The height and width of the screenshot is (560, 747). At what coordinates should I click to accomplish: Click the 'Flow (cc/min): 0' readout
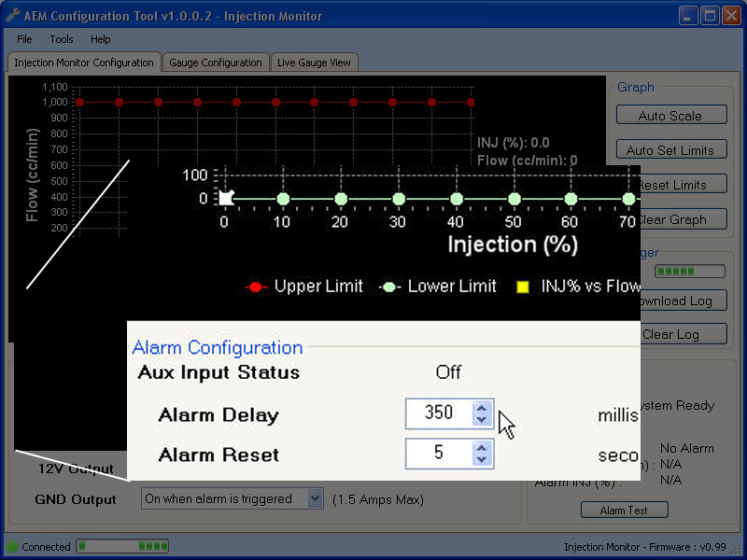[x=527, y=160]
